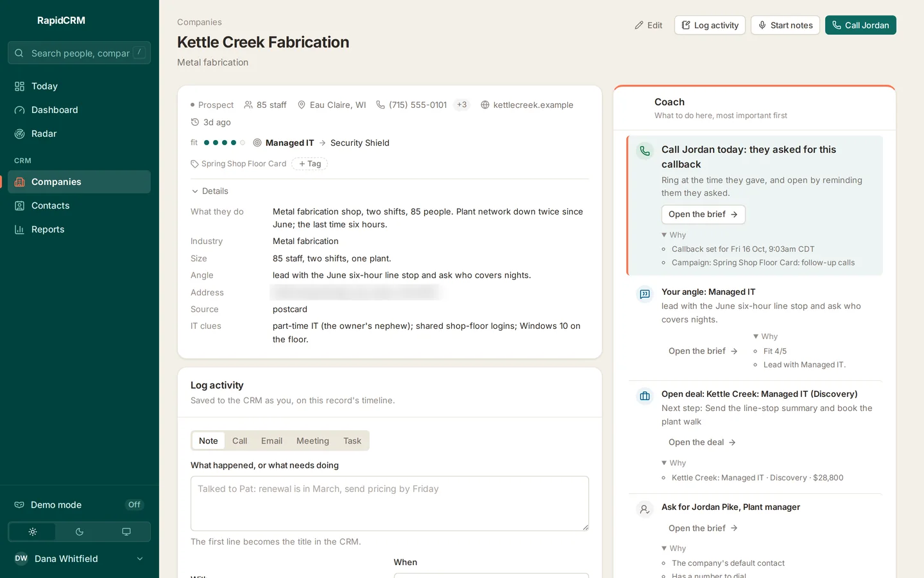Click the Open deal briefcase icon
The height and width of the screenshot is (578, 924).
pyautogui.click(x=645, y=396)
